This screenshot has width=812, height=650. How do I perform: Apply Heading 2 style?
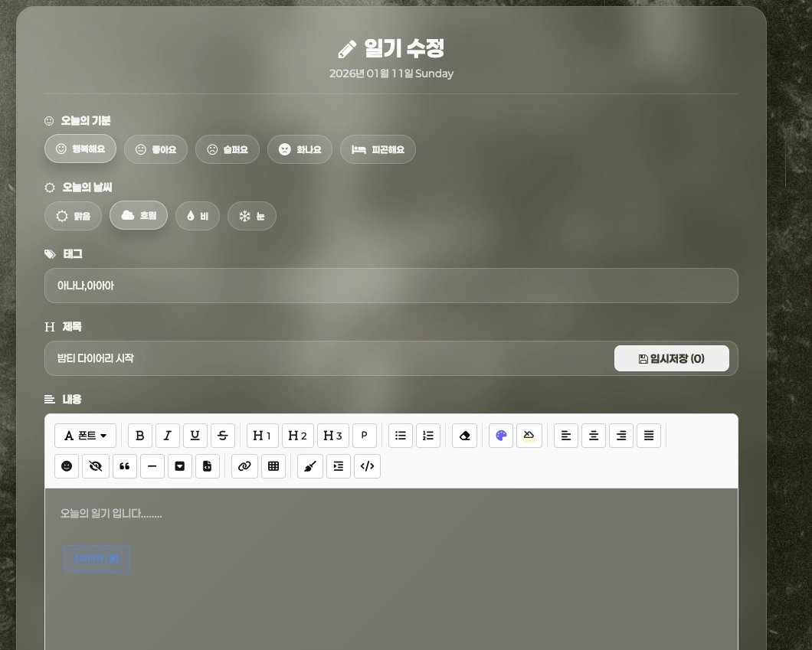(298, 436)
